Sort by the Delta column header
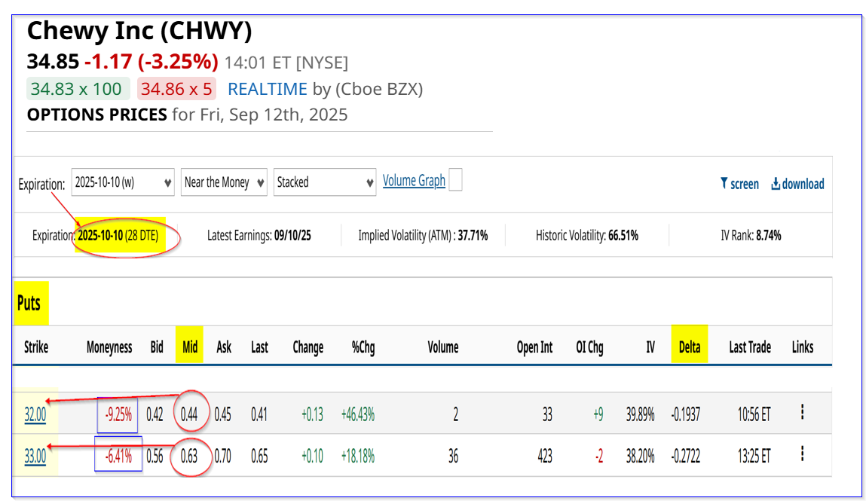Image resolution: width=866 pixels, height=504 pixels. point(690,347)
